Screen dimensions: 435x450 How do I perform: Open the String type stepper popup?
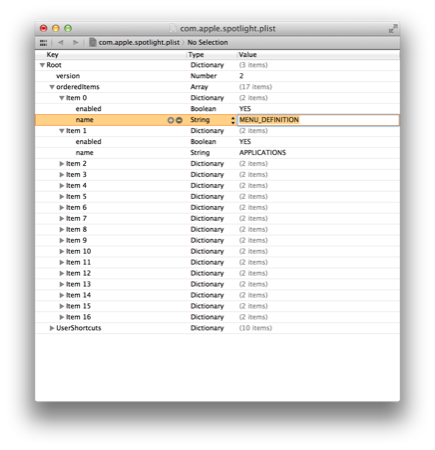(x=233, y=120)
